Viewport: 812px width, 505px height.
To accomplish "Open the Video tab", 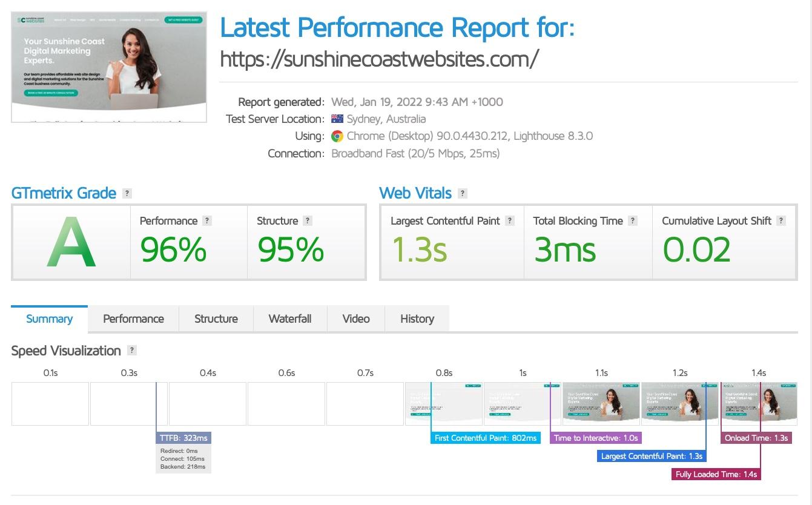I will (356, 319).
